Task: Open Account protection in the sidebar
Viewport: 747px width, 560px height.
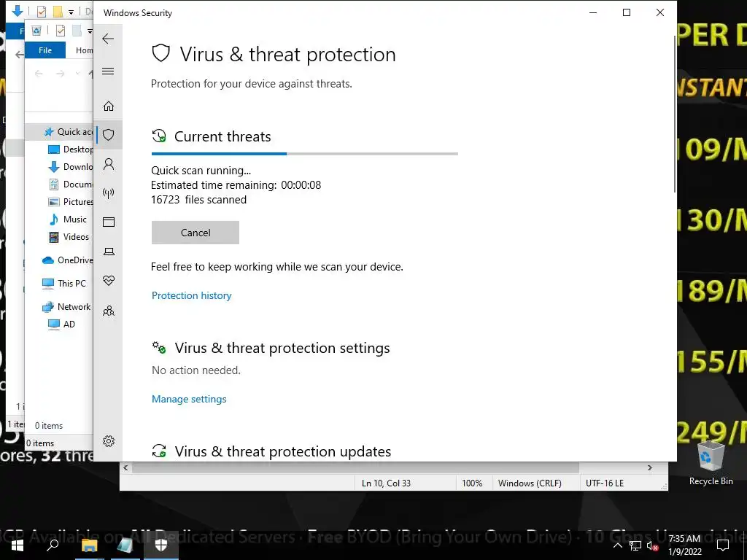Action: tap(109, 164)
